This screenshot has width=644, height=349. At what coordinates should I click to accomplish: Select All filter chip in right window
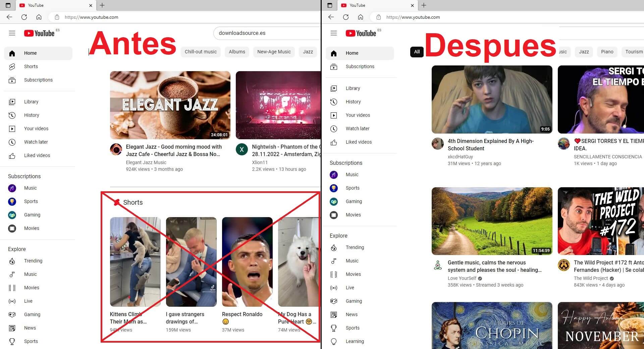[417, 52]
